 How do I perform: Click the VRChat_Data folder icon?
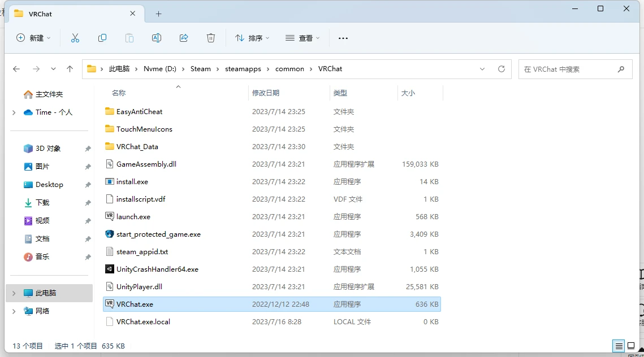point(109,146)
